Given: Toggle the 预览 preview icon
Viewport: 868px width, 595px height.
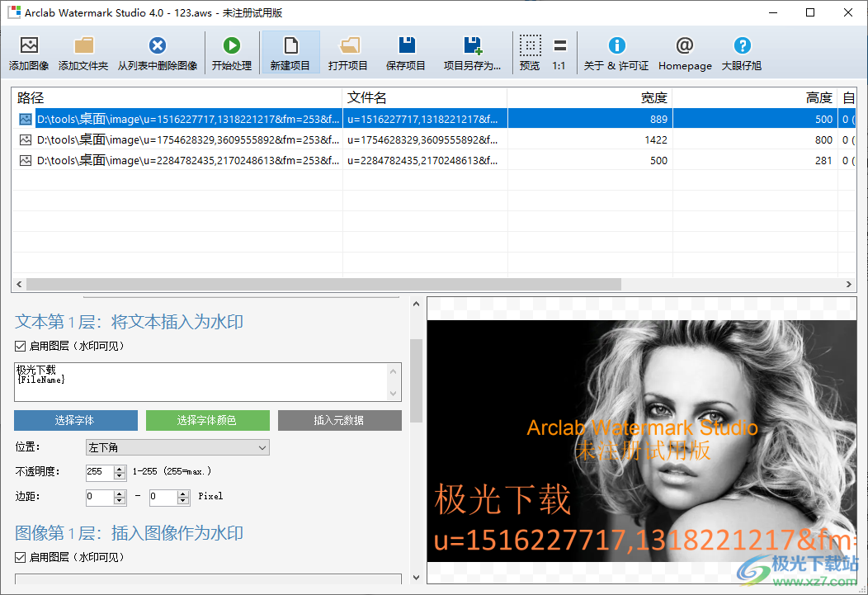Looking at the screenshot, I should (x=530, y=45).
